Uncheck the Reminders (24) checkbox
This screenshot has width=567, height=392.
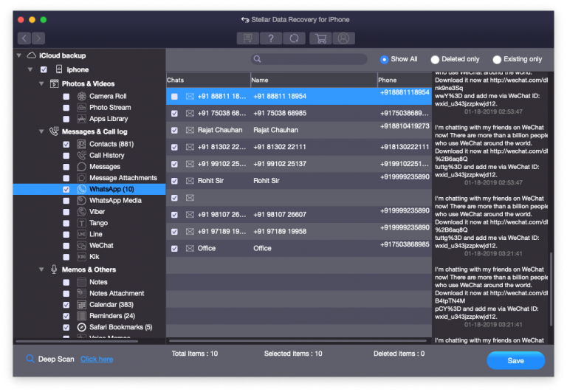coord(66,316)
